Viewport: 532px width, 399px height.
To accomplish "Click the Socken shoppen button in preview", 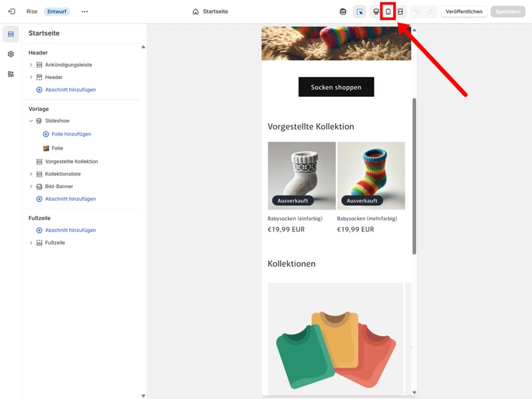I will coord(336,87).
